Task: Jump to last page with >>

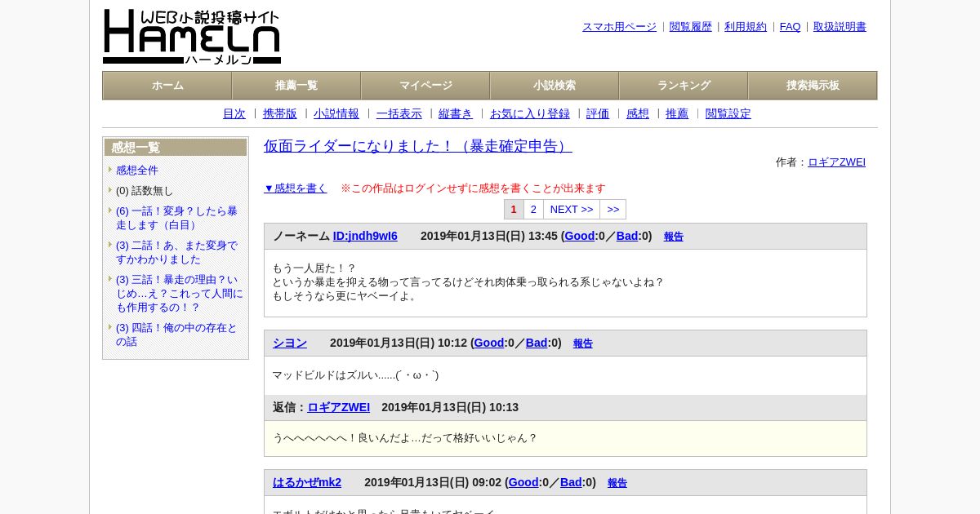Action: (x=613, y=210)
